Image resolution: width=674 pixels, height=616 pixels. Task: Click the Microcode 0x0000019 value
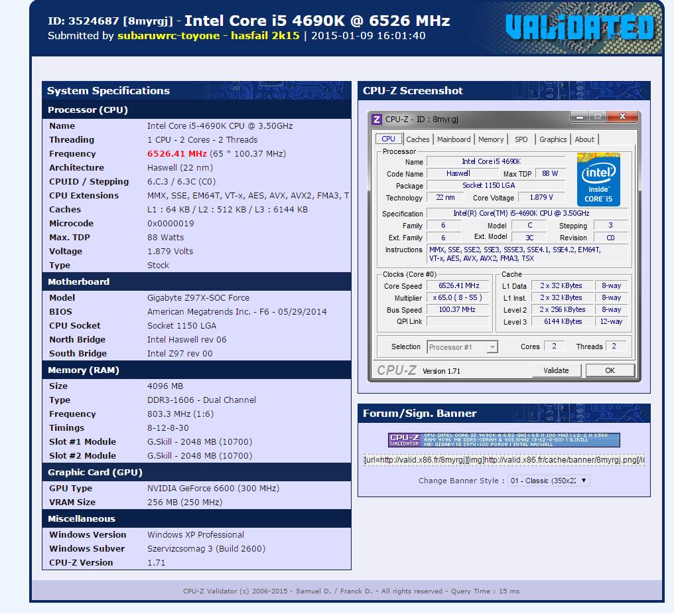(x=170, y=224)
